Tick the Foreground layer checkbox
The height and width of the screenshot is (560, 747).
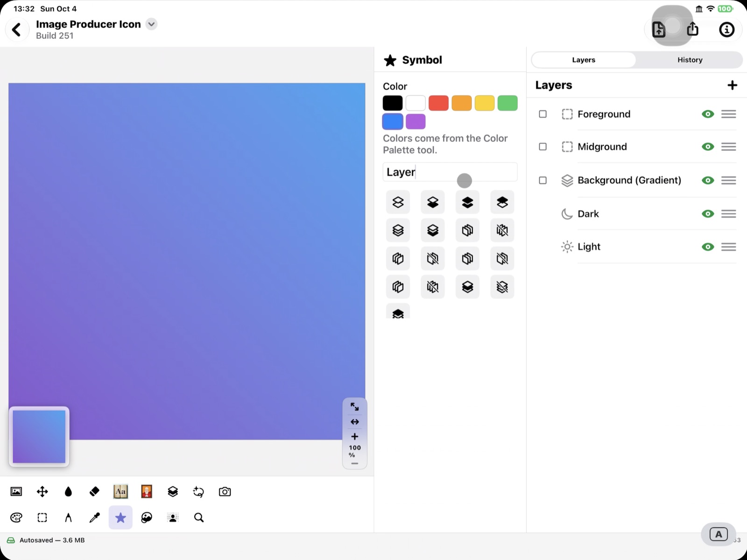543,114
